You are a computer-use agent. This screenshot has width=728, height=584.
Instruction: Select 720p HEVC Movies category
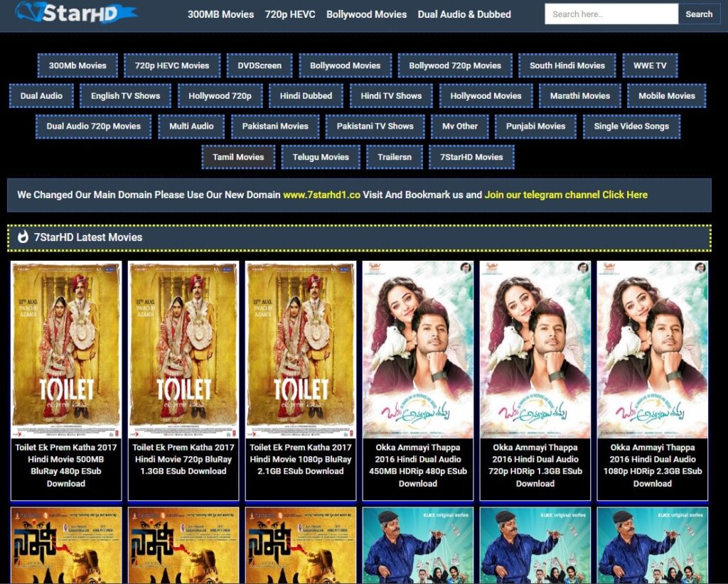coord(172,65)
